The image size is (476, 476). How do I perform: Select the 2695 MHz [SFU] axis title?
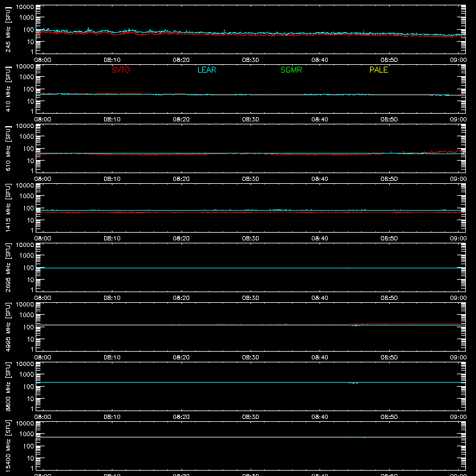click(8, 267)
